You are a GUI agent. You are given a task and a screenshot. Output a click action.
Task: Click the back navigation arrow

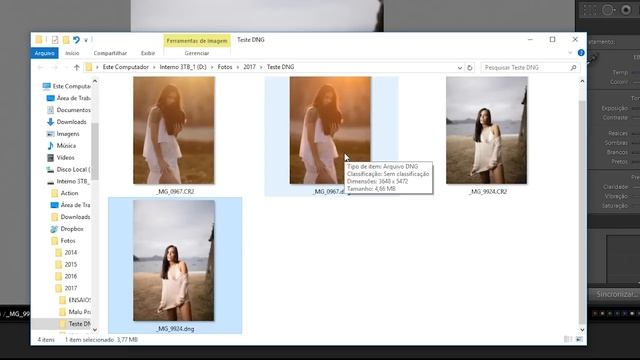click(40, 67)
